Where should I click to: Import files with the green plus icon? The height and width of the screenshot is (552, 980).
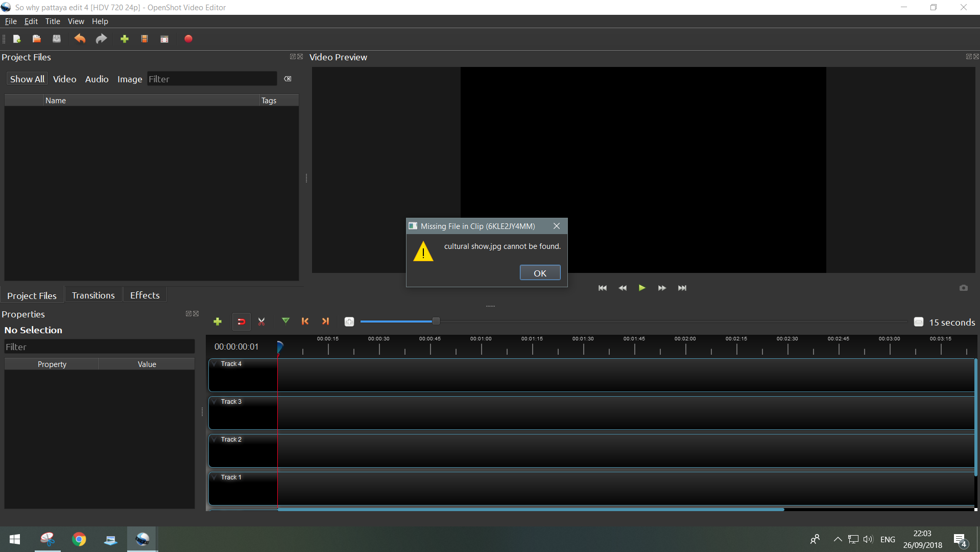tap(125, 39)
